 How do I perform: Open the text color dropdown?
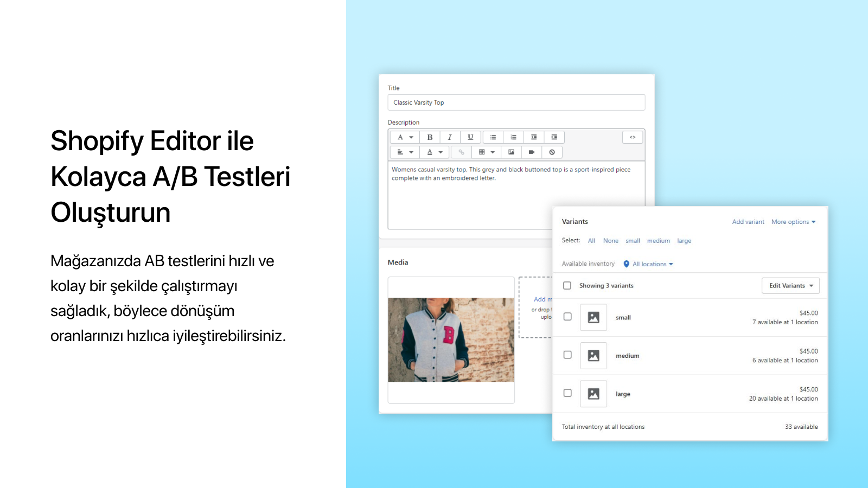point(435,152)
